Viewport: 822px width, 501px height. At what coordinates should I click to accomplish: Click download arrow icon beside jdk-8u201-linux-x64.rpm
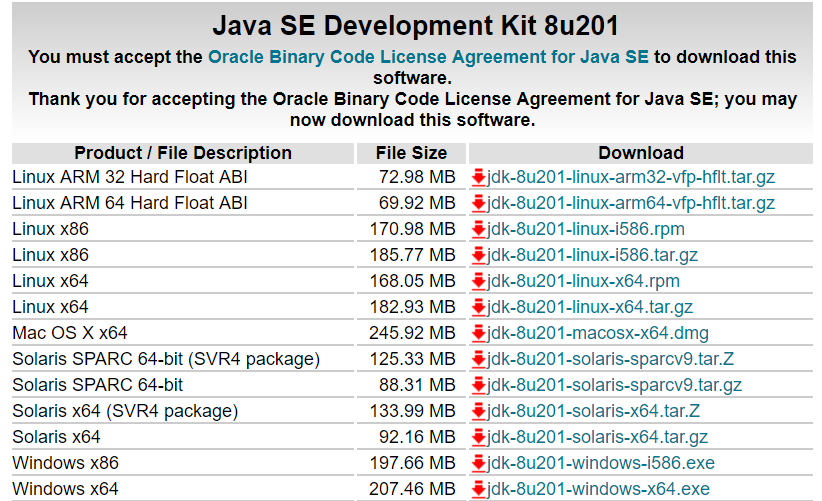478,281
